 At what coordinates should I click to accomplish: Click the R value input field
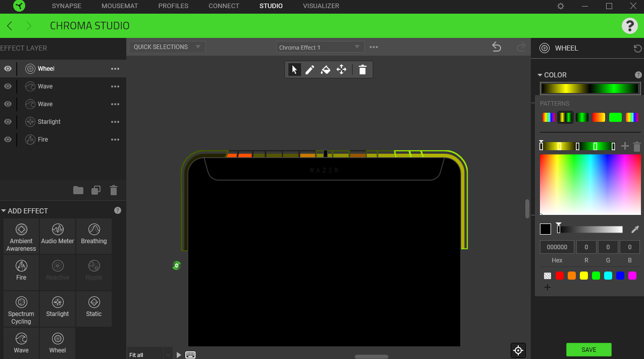point(586,247)
